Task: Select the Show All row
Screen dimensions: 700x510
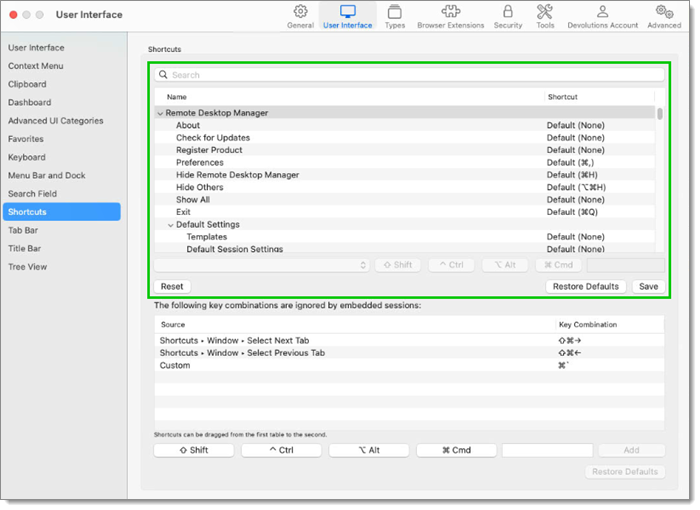Action: (405, 200)
